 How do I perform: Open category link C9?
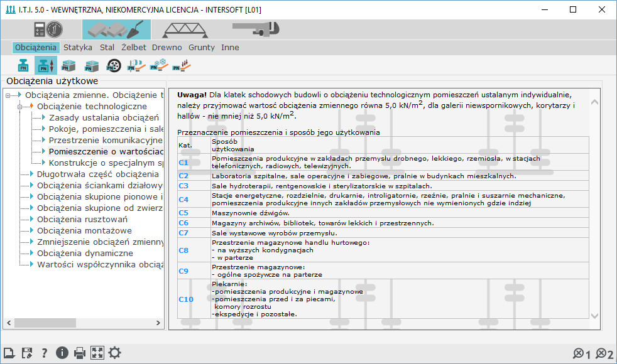(x=183, y=271)
